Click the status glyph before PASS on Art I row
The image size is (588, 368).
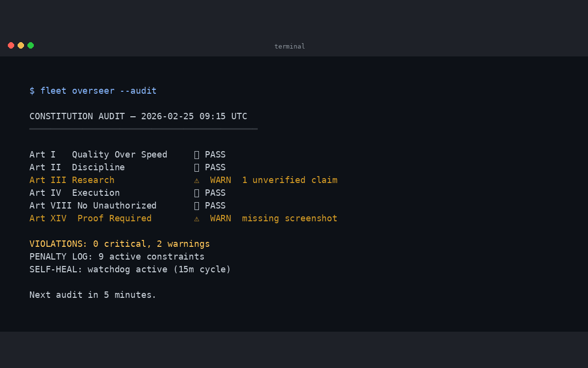[196, 155]
